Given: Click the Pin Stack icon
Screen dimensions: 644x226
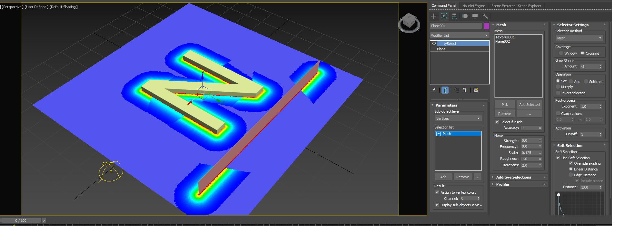Looking at the screenshot, I should pyautogui.click(x=433, y=90).
